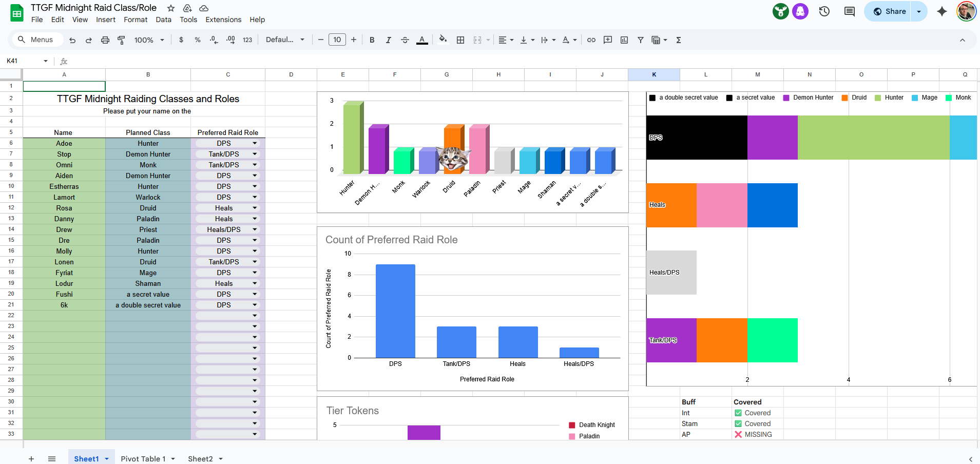Switch to Pivot Table 1 tab
This screenshot has width=980, height=464.
[143, 459]
